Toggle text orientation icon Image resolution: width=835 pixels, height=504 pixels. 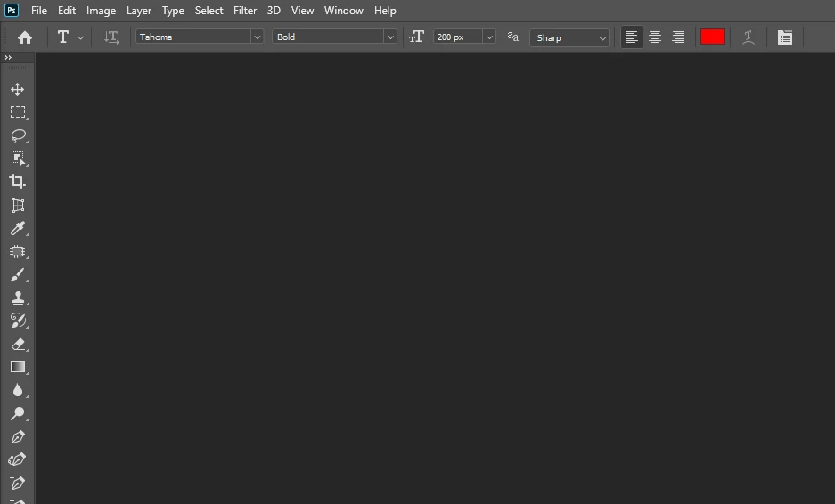tap(111, 37)
